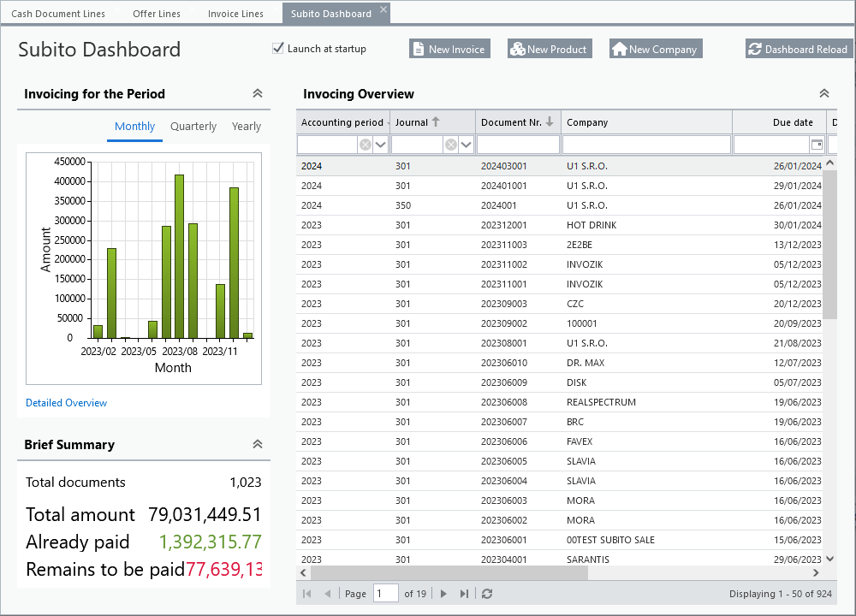Screen dimensions: 856x616
Task: Open the Accounting period filter dropdown
Action: [381, 145]
